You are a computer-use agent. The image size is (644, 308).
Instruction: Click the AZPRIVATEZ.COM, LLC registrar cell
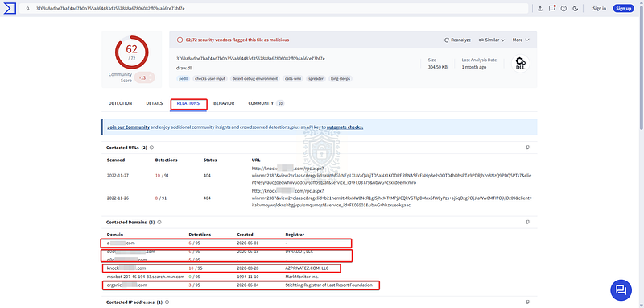308,268
